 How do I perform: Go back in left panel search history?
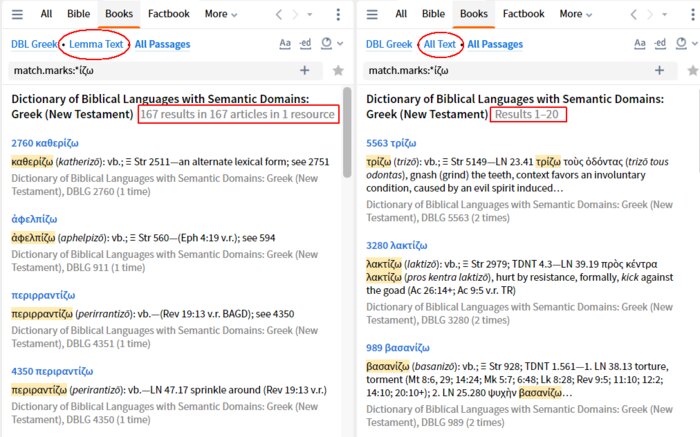tap(279, 15)
